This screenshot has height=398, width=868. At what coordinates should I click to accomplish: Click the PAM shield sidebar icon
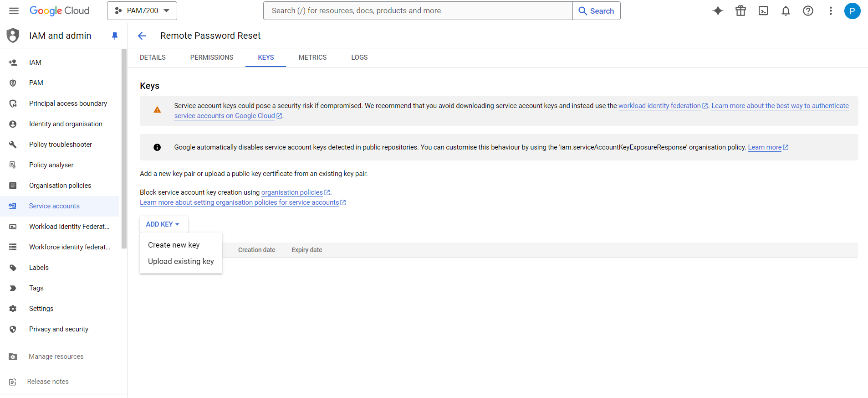coord(13,83)
